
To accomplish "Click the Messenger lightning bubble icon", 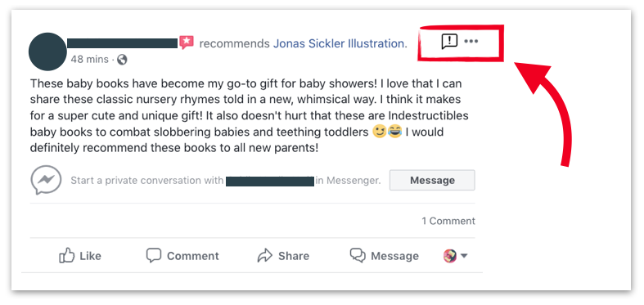I will coord(46,180).
